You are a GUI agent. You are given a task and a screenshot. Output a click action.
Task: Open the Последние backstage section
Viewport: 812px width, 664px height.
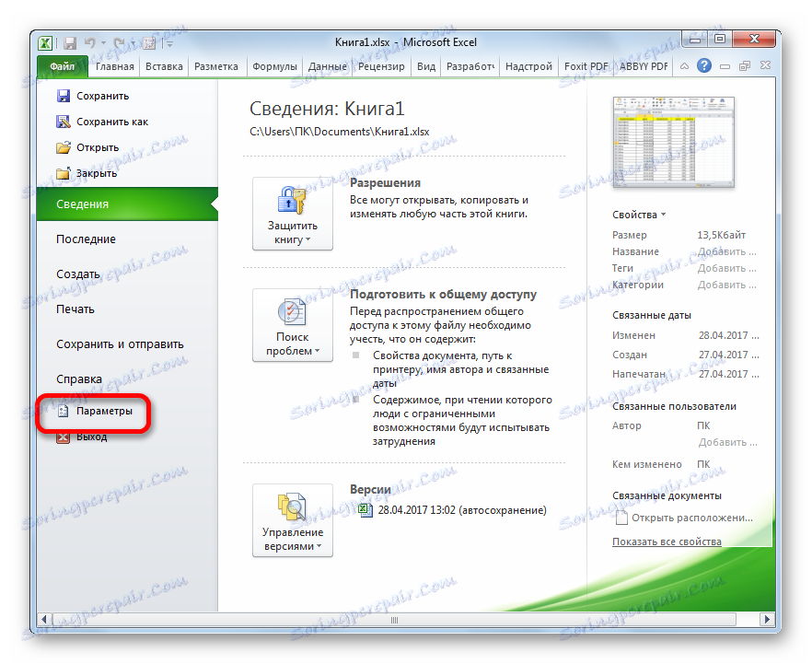coord(86,239)
